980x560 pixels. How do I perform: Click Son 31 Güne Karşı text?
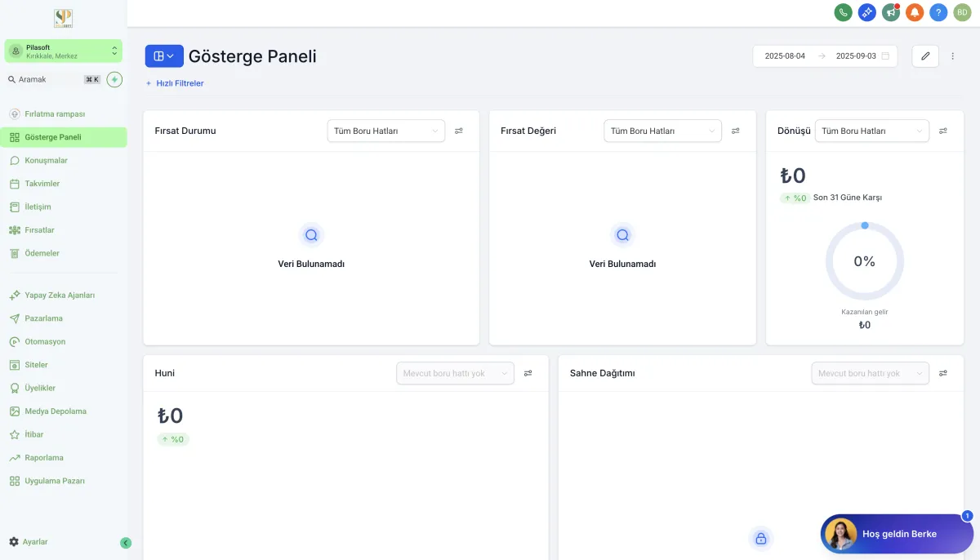pyautogui.click(x=848, y=198)
